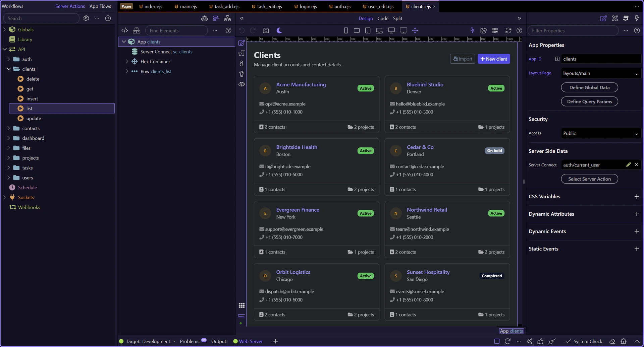This screenshot has height=347, width=644.
Task: Click the refresh design view icon
Action: click(x=508, y=30)
